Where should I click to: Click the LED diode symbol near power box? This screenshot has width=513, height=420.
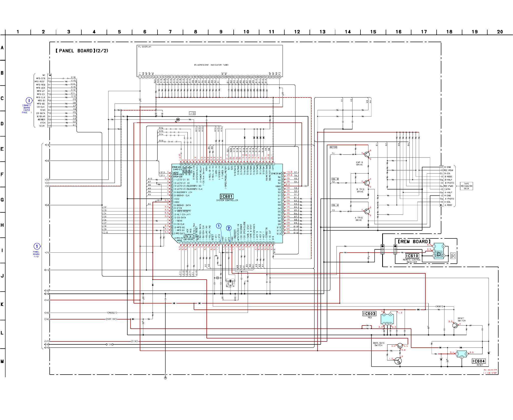pos(178,120)
